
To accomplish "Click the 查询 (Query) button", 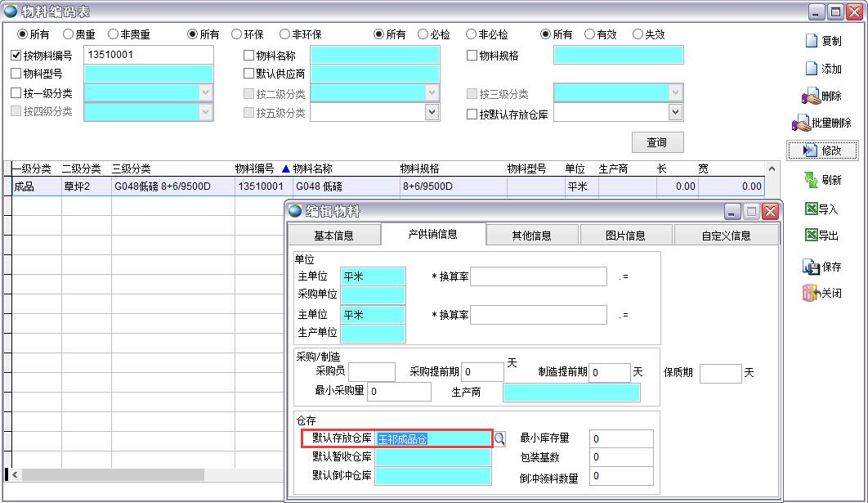I will (657, 142).
